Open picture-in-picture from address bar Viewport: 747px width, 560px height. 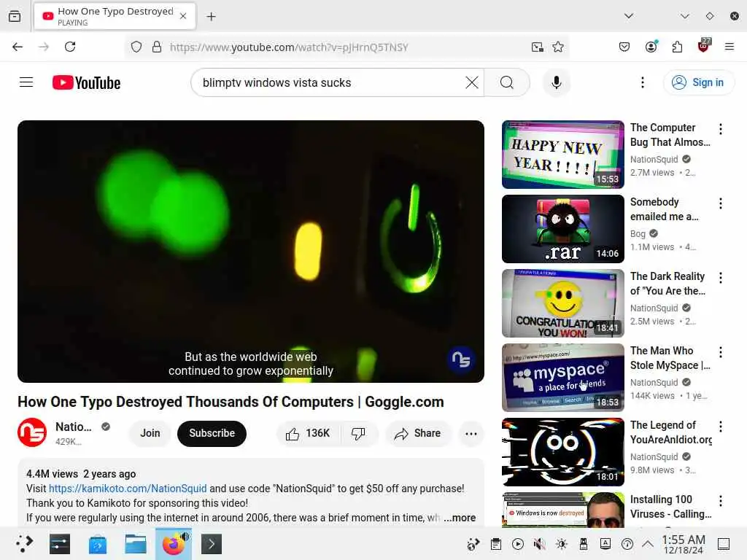(x=538, y=47)
